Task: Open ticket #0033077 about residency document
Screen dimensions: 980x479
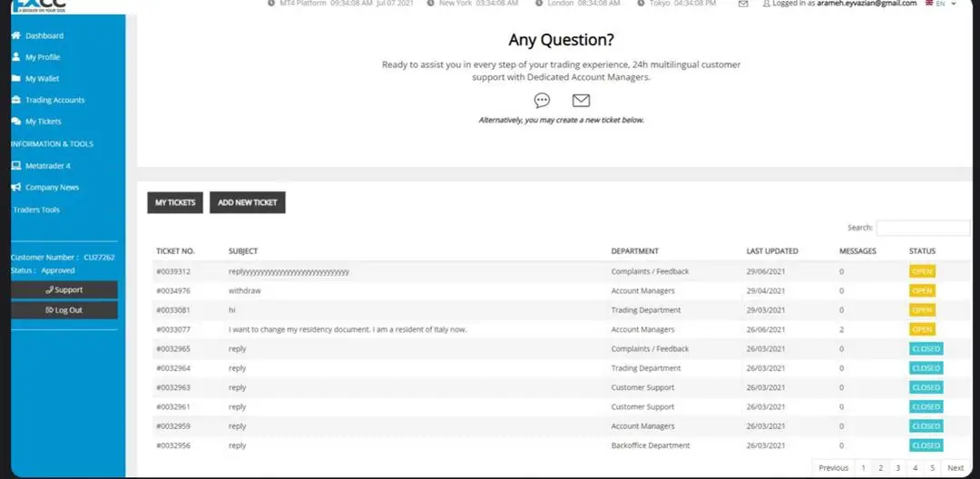Action: point(172,329)
